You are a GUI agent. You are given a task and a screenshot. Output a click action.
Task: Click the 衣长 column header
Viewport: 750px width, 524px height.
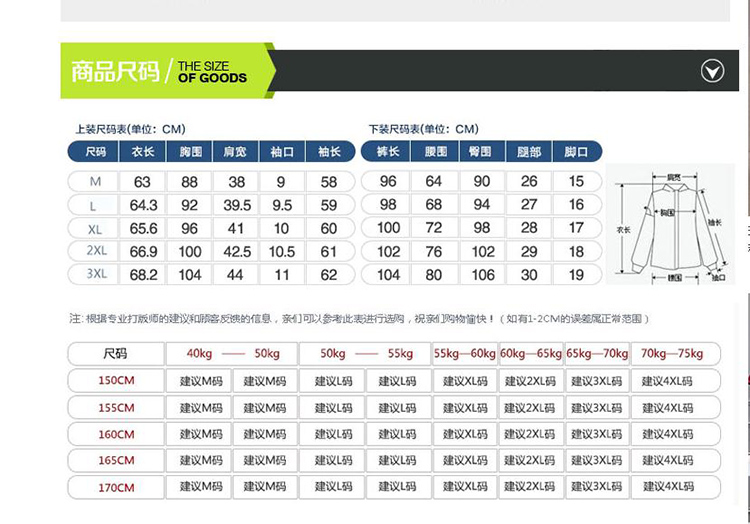tap(143, 152)
